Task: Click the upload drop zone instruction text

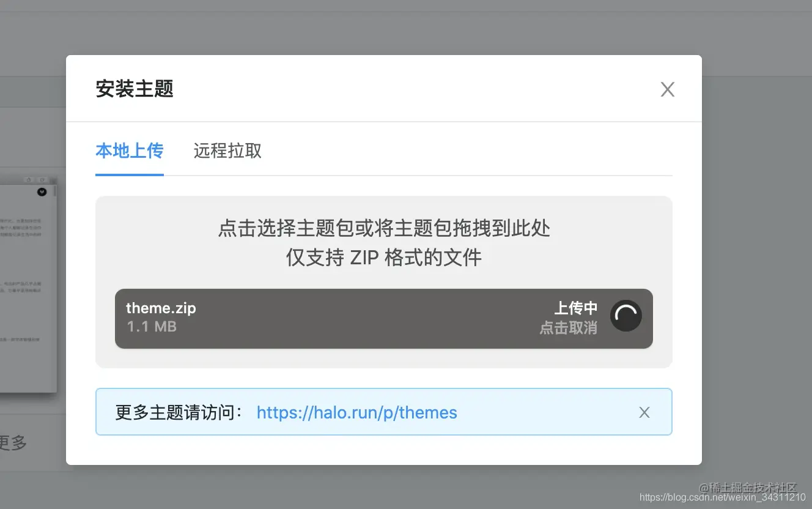Action: pos(384,228)
